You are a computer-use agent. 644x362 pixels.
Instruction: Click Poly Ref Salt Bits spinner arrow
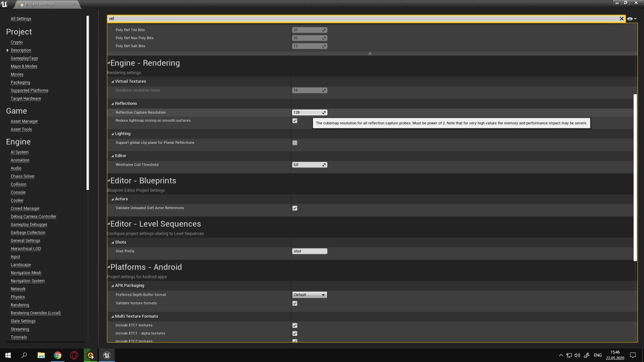(324, 46)
